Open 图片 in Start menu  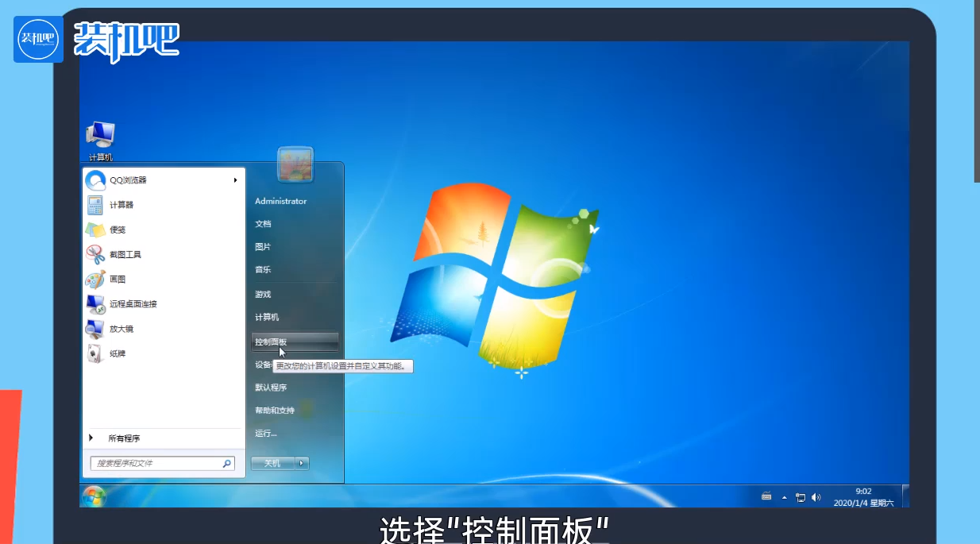[x=263, y=247]
